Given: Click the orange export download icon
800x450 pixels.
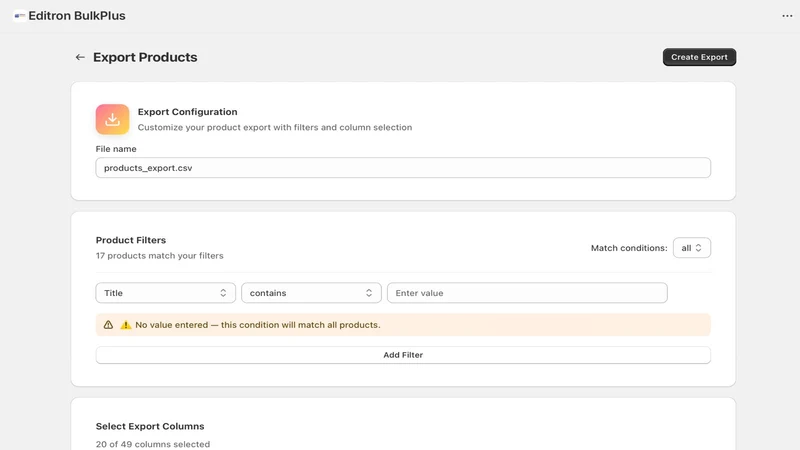Looking at the screenshot, I should pyautogui.click(x=112, y=119).
